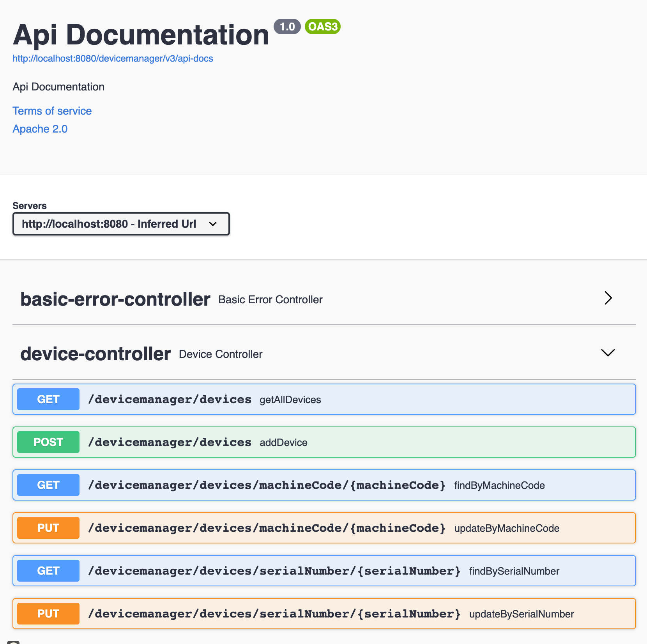The height and width of the screenshot is (644, 647).
Task: Click the findBySerialNumber operation name
Action: 514,571
